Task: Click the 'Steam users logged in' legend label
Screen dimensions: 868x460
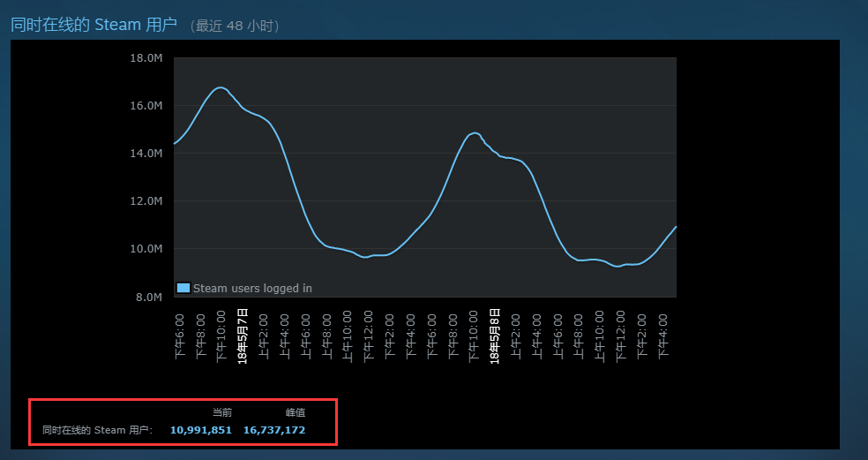Action: [252, 289]
